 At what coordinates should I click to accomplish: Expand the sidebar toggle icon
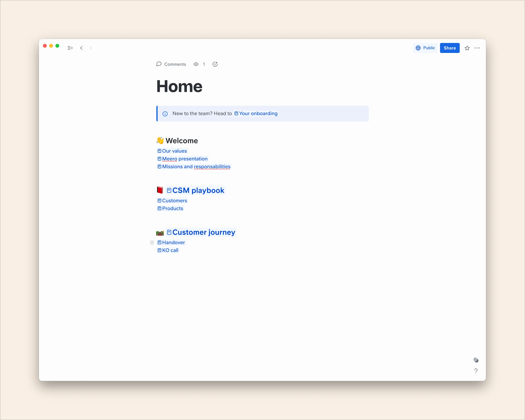(70, 48)
